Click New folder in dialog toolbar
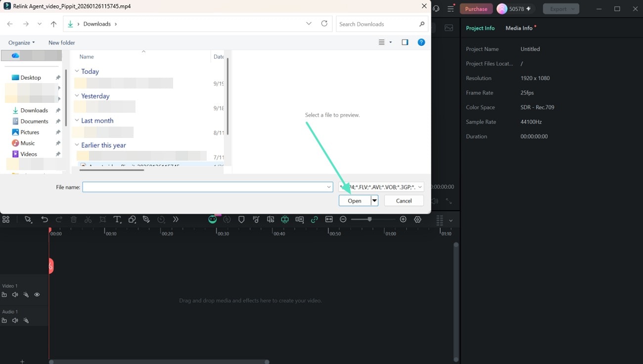 62,43
